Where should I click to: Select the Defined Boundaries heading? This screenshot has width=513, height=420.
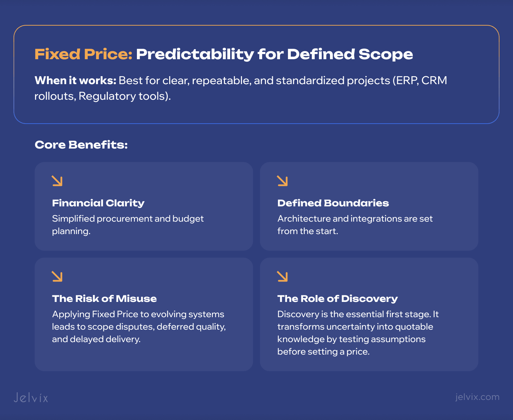[x=333, y=203]
